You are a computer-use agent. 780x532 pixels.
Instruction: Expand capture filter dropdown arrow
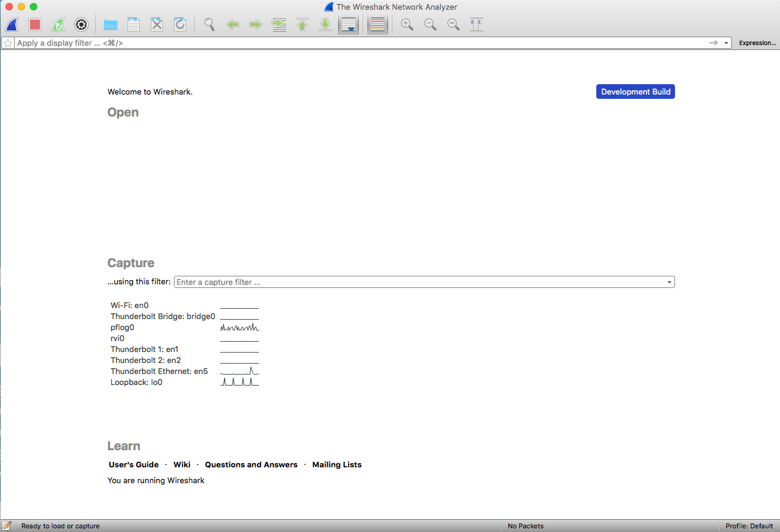(x=670, y=282)
